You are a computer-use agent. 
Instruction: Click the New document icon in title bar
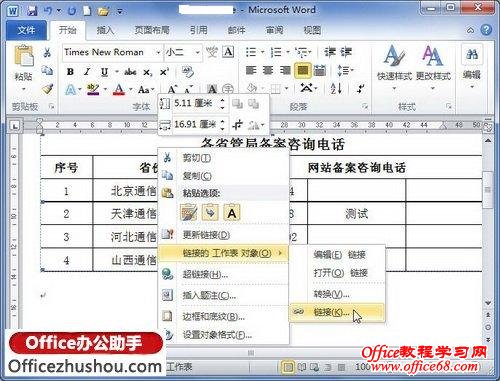[x=87, y=11]
